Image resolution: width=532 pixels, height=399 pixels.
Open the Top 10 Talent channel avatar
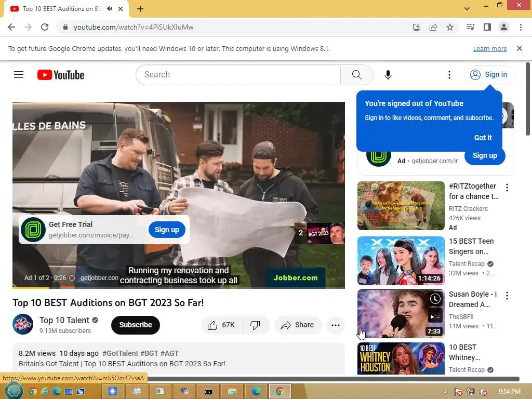23,324
